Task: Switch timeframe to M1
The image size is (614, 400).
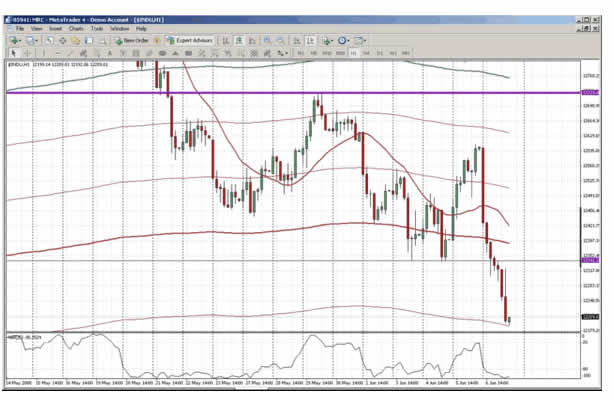Action: click(x=300, y=53)
